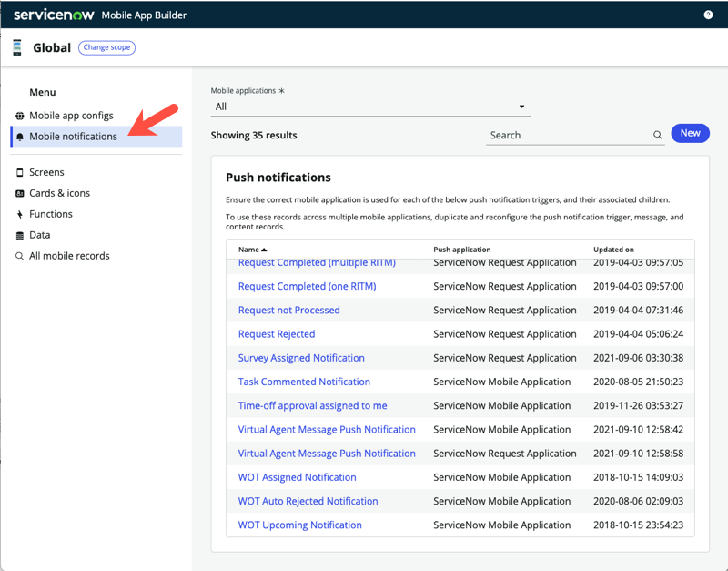Open WOT Upcoming Notification
This screenshot has width=728, height=571.
click(300, 525)
